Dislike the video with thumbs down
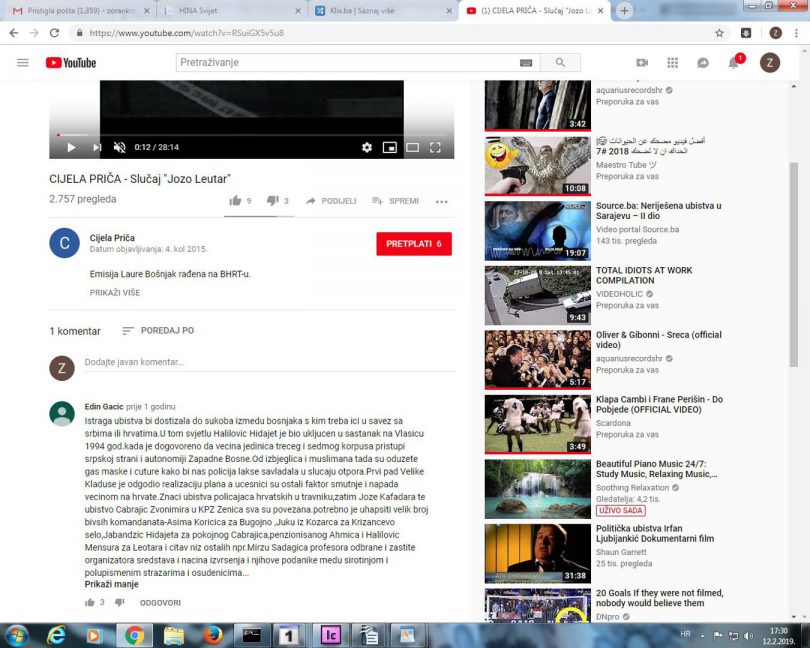 pyautogui.click(x=272, y=201)
